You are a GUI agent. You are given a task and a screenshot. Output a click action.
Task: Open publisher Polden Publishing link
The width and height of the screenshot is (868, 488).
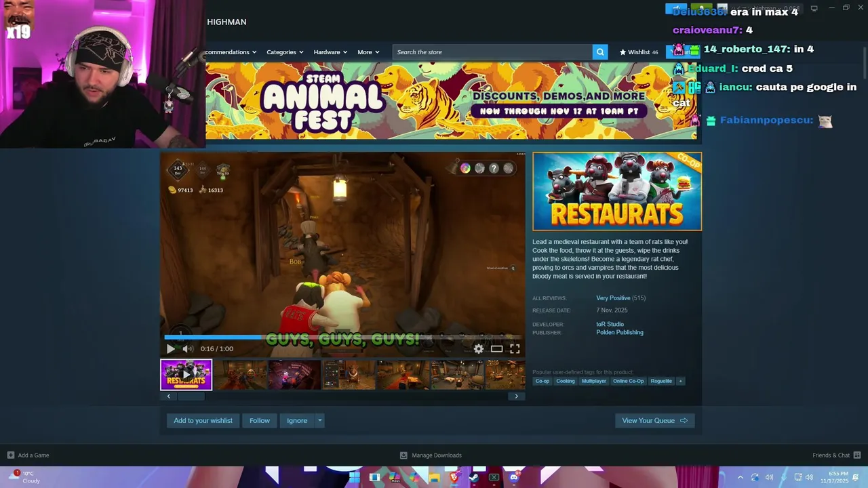[x=620, y=332]
